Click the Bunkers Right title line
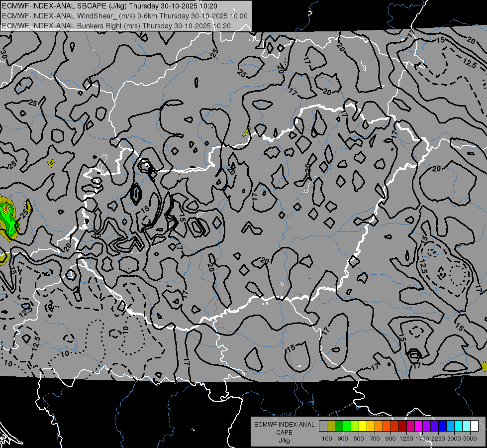This screenshot has width=487, height=448. coord(116,26)
